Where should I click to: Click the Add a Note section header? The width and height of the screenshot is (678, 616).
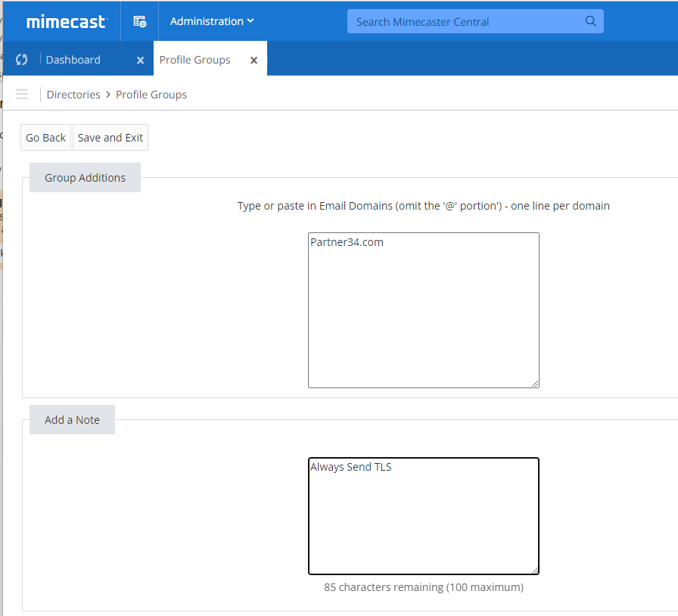pos(72,419)
